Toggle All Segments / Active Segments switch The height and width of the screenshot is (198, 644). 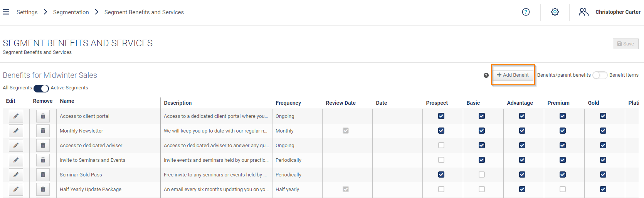(41, 88)
